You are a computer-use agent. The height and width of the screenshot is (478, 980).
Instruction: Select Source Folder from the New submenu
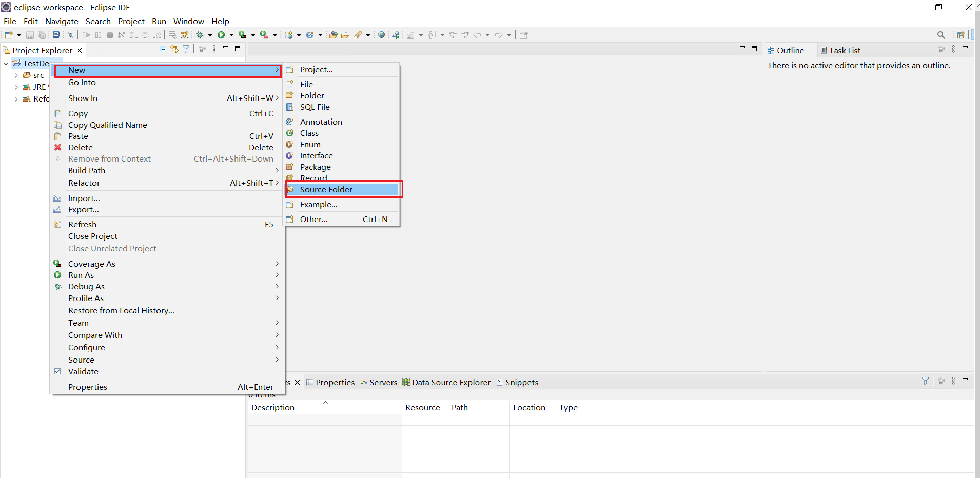point(326,189)
